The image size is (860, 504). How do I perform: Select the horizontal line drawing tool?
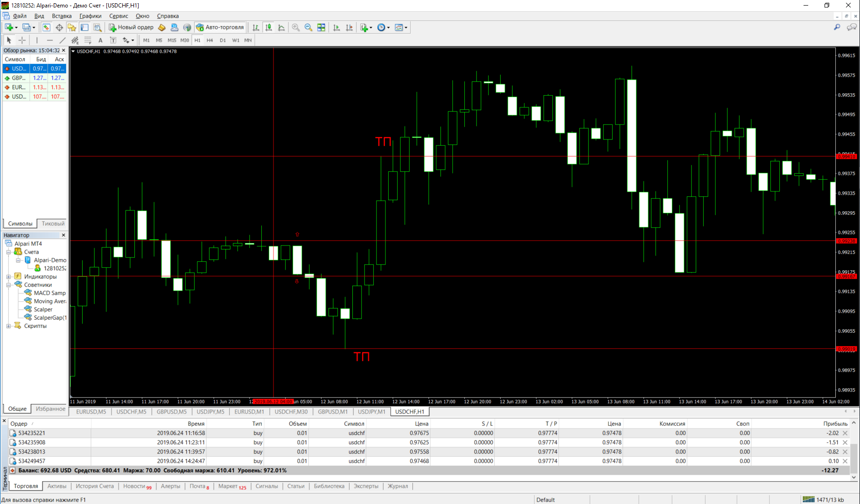click(50, 40)
